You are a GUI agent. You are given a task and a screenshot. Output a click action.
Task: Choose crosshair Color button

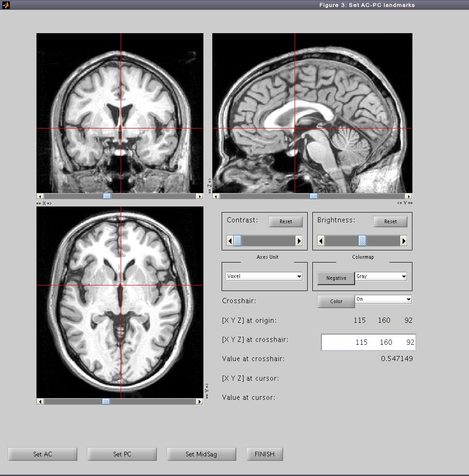(336, 301)
